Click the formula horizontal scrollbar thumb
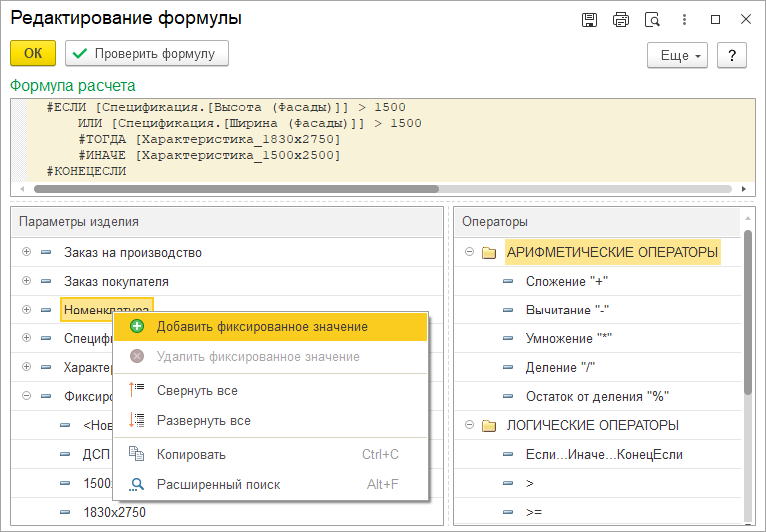The height and width of the screenshot is (532, 766). [236, 188]
